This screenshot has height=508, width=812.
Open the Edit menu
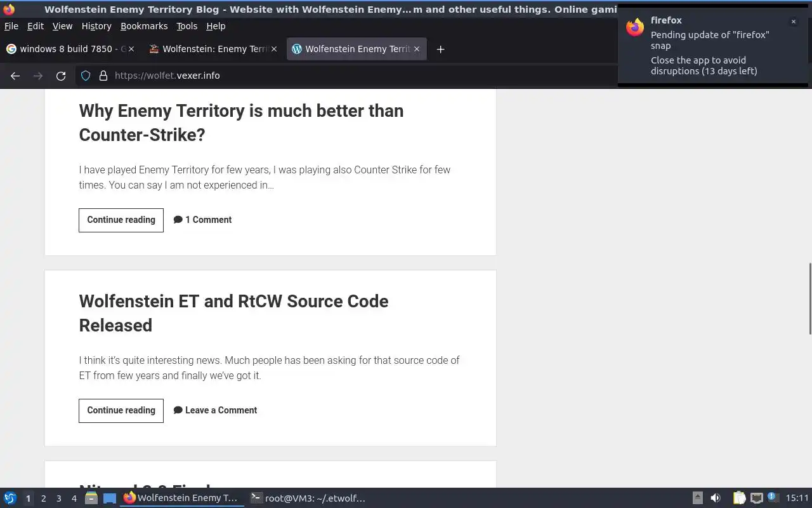36,26
